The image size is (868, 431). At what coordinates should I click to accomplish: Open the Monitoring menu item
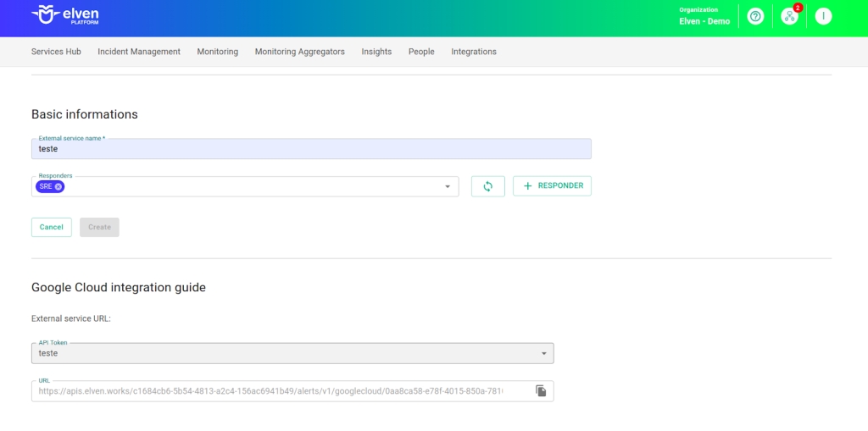point(217,52)
